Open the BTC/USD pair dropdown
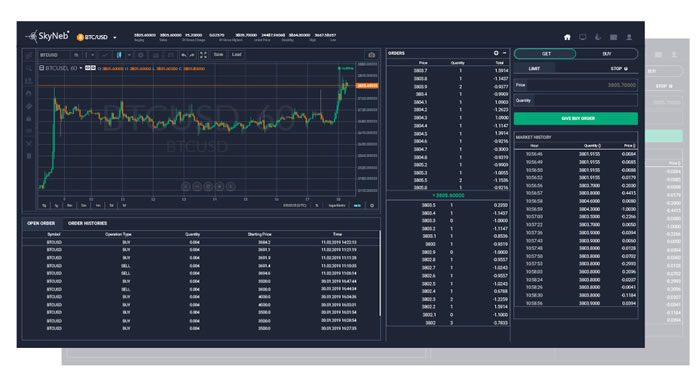The width and height of the screenshot is (700, 377). click(115, 38)
